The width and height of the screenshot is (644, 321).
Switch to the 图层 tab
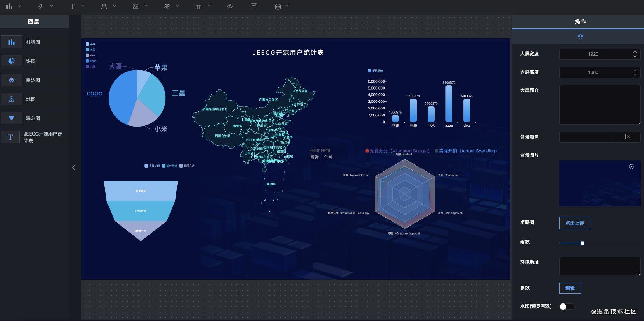pyautogui.click(x=34, y=22)
